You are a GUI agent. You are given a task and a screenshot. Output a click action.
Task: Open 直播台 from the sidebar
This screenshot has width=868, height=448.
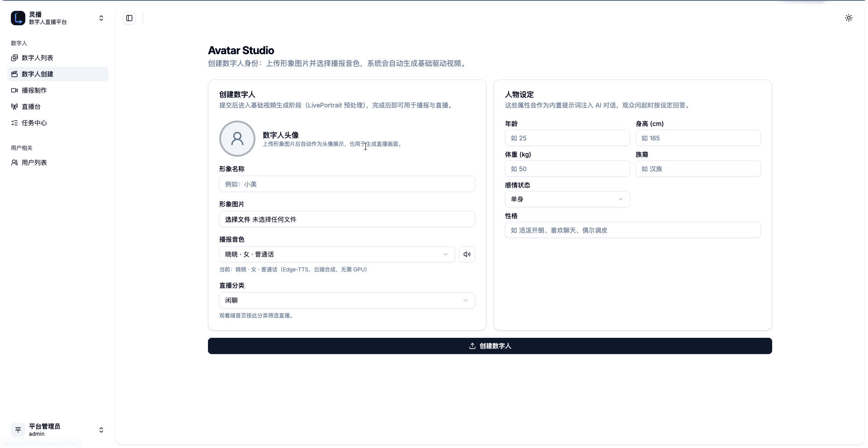click(x=58, y=107)
